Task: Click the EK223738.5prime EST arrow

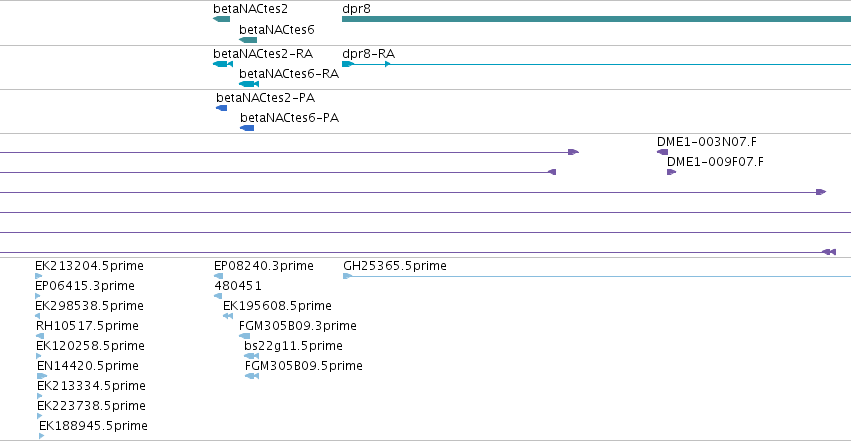Action: (x=40, y=416)
